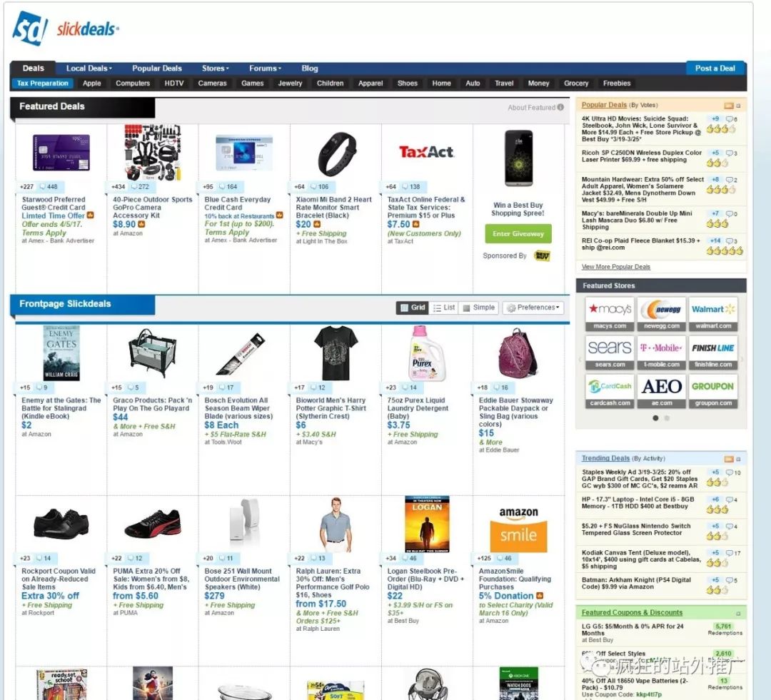Screen dimensions: 771x700
Task: Open Rockport Coupon Extra 30% off deal
Action: [x=59, y=579]
